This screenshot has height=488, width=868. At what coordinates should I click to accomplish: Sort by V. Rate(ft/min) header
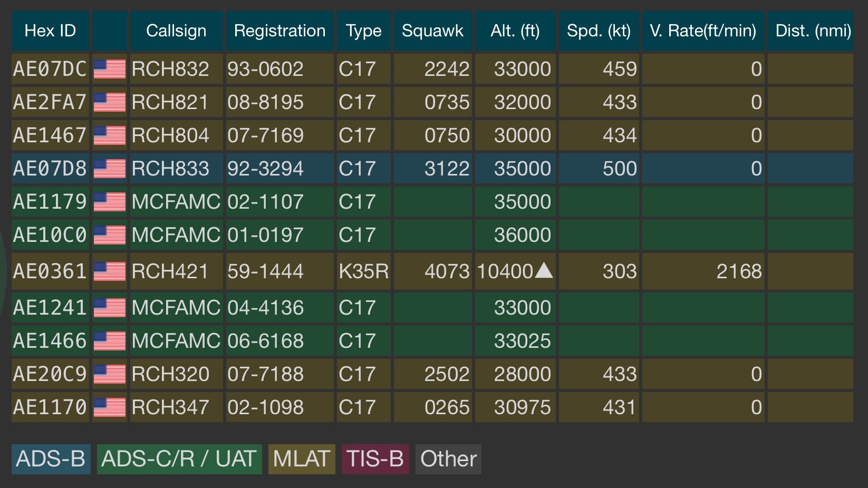tap(702, 31)
